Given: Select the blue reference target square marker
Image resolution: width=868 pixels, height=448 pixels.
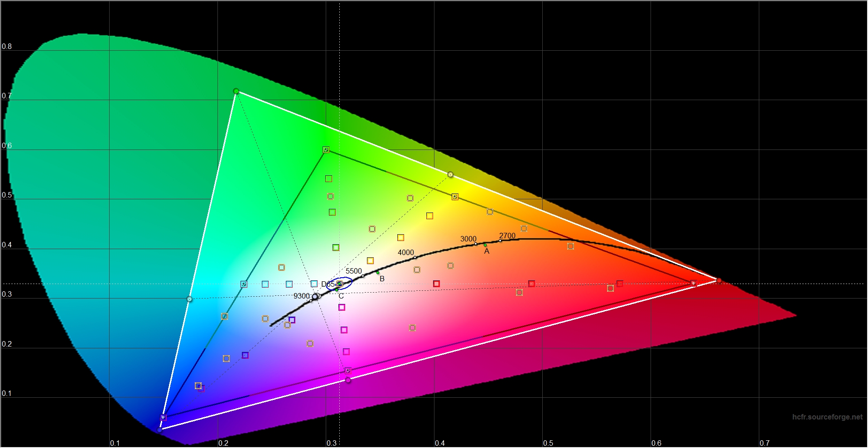Looking at the screenshot, I should tap(164, 417).
